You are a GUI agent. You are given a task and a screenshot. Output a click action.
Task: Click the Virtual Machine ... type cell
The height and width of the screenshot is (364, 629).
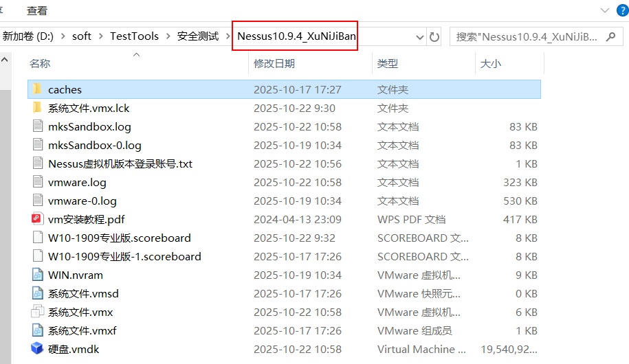421,349
